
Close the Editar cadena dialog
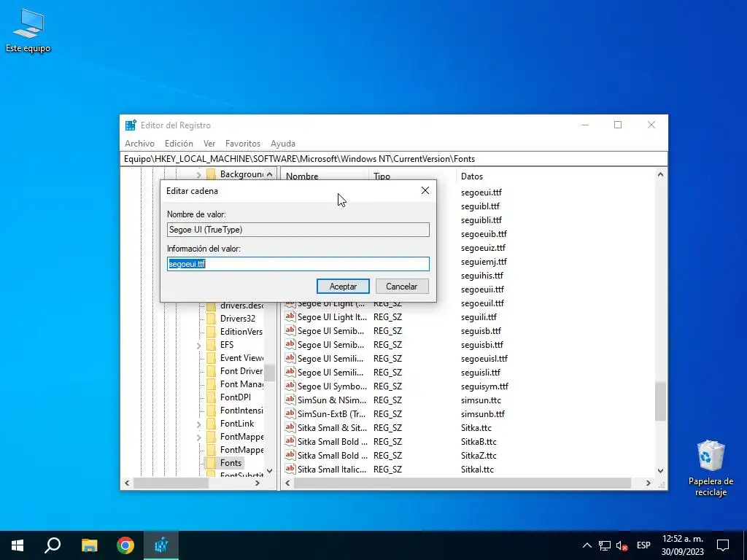coord(425,190)
